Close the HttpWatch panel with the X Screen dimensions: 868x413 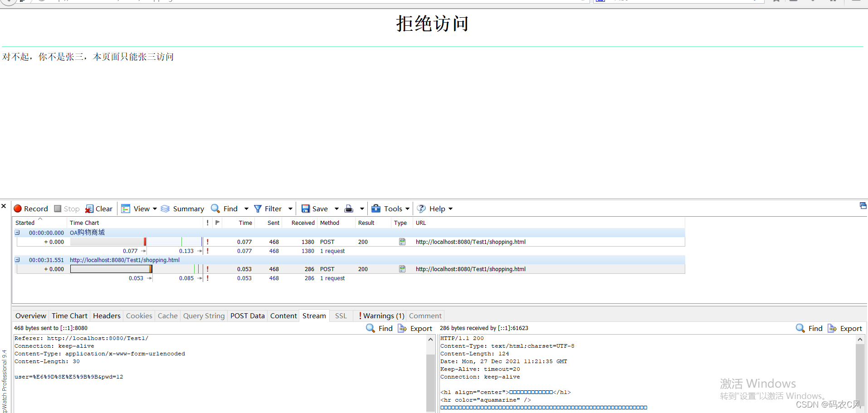4,206
